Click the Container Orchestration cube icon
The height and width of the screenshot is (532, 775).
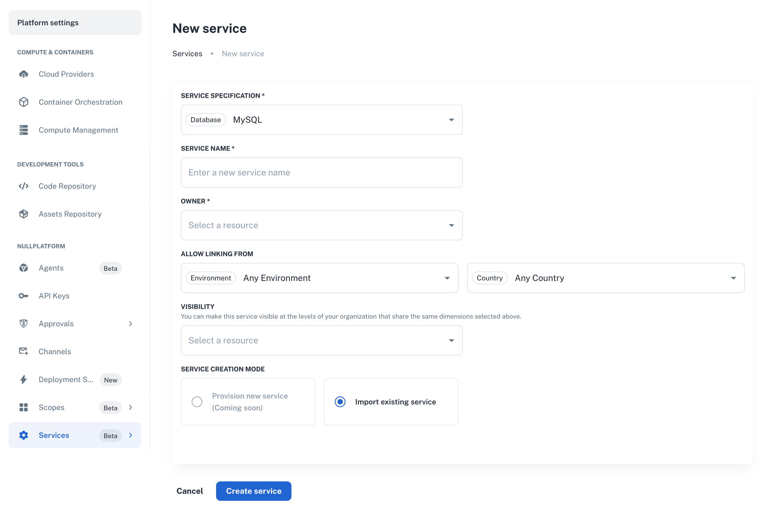click(23, 102)
